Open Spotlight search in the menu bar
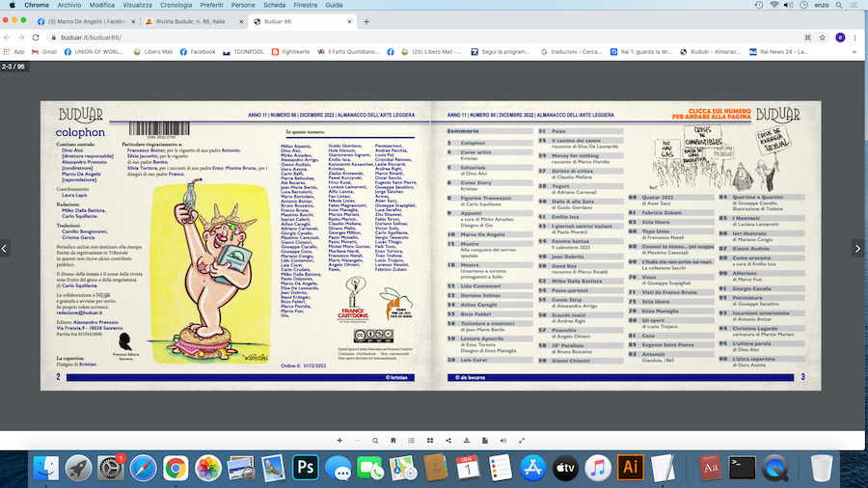The height and width of the screenshot is (488, 868). [x=839, y=5]
